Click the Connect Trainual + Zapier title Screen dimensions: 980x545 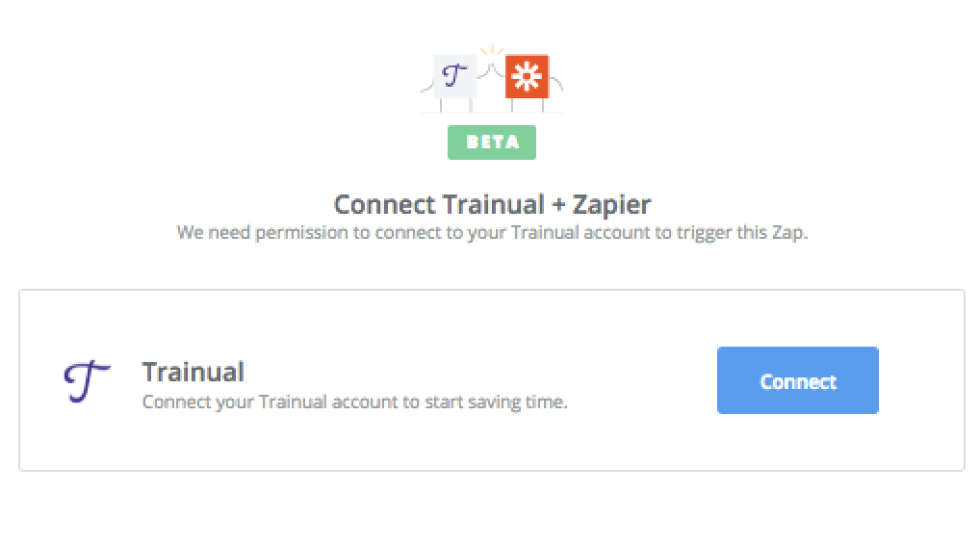(492, 204)
